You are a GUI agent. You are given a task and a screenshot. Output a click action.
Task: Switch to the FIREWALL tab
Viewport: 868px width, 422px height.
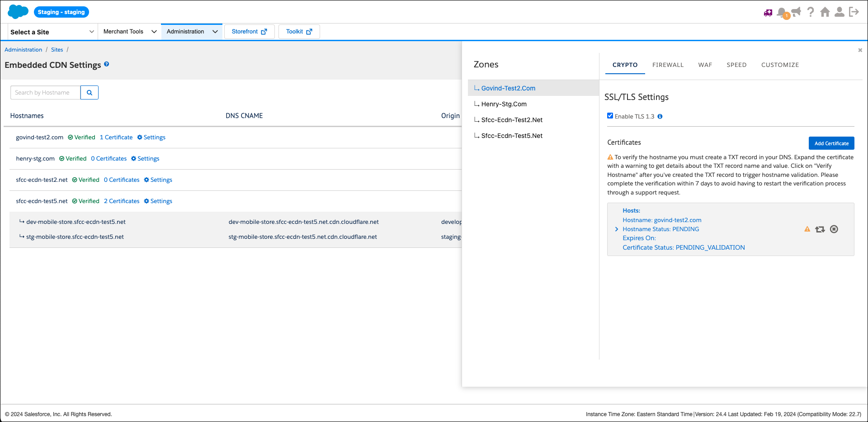click(x=668, y=65)
